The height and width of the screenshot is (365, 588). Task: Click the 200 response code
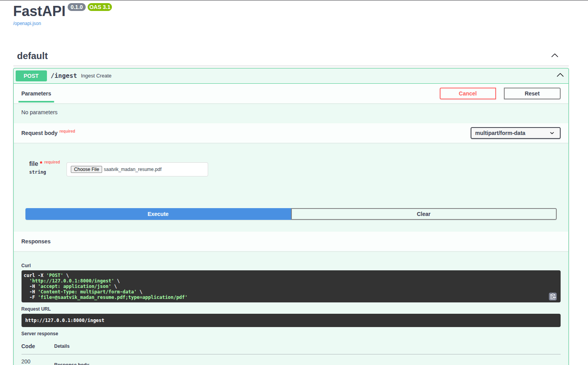[26, 361]
